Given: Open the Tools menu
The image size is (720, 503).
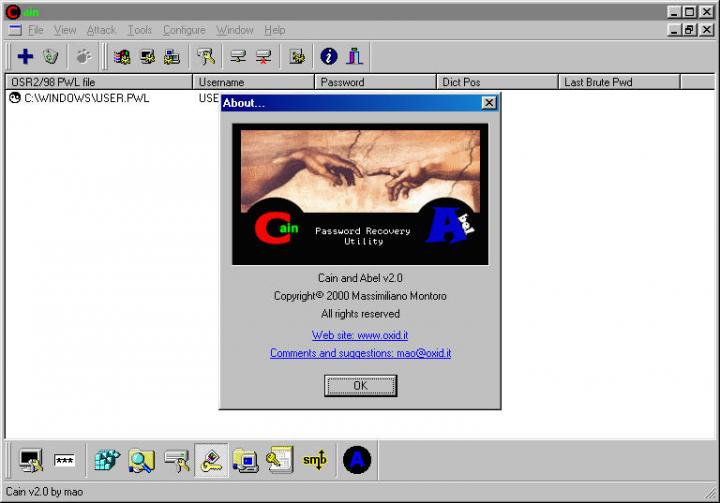Looking at the screenshot, I should [x=140, y=30].
